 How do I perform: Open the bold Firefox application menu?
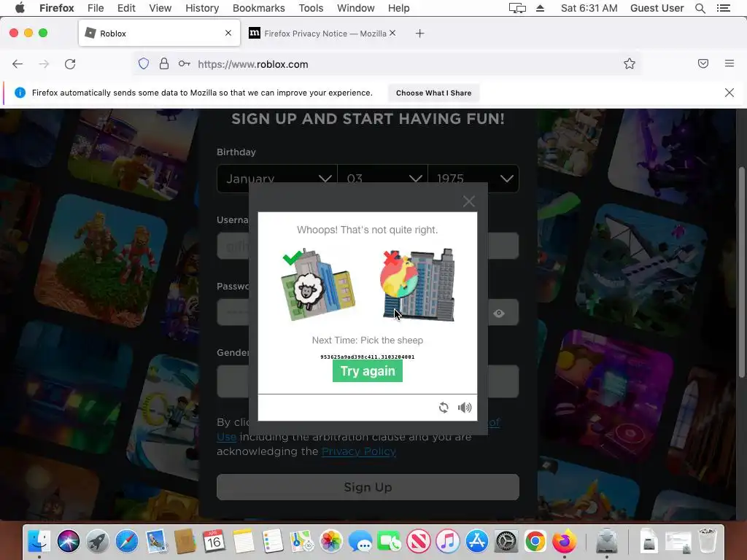tap(57, 8)
